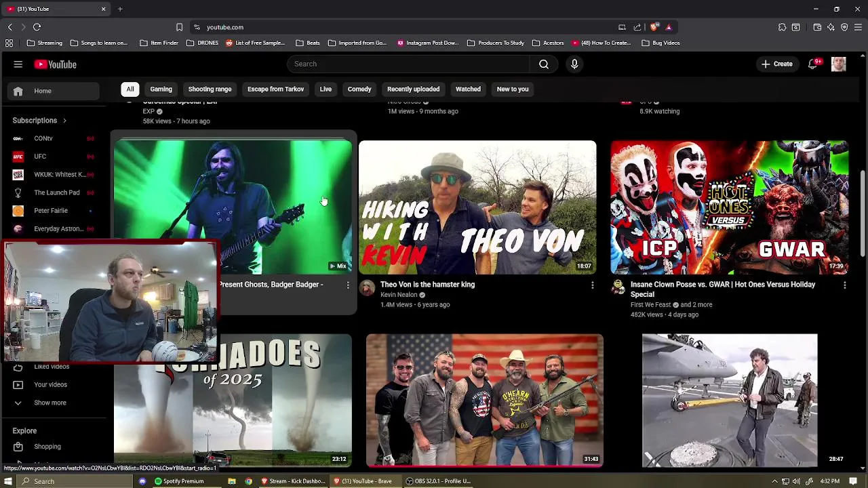Focus the YouTube search field
868x488 pixels.
(x=408, y=64)
